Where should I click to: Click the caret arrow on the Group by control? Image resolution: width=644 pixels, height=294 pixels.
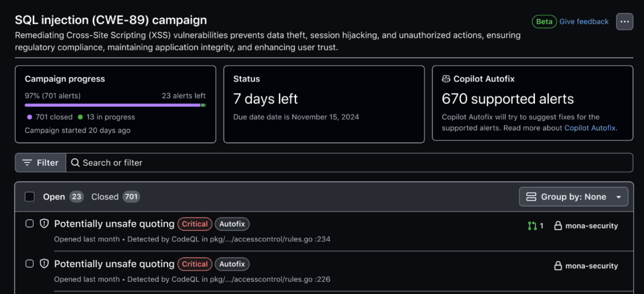(x=619, y=197)
